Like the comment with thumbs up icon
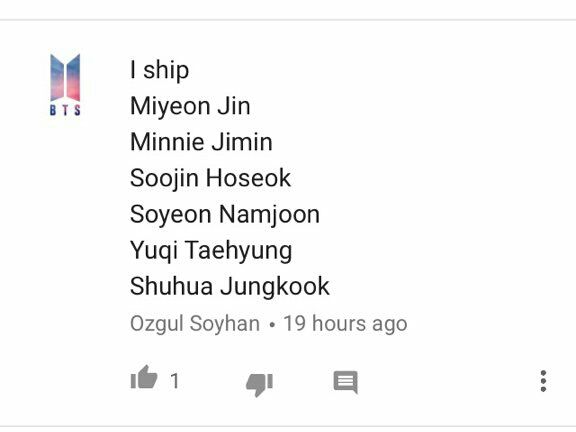Viewport: 576px width, 432px height. click(144, 377)
